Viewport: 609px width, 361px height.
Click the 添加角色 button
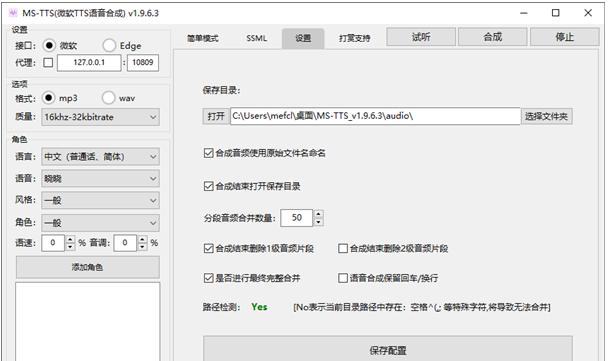87,267
